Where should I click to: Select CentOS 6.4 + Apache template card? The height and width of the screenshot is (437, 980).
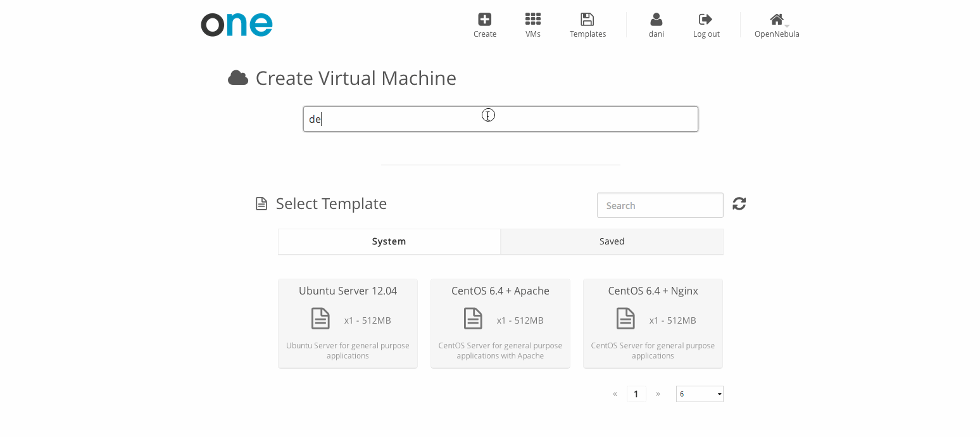click(x=500, y=323)
